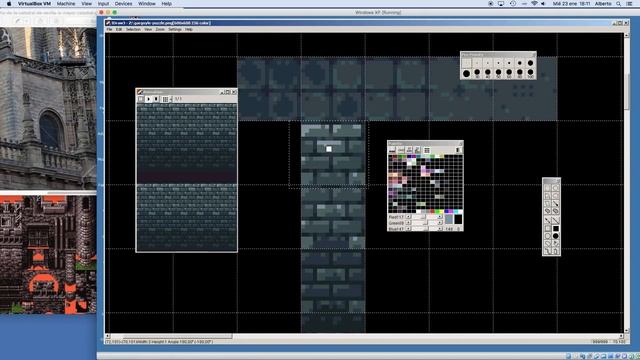
Task: Open the Selection menu
Action: (133, 29)
